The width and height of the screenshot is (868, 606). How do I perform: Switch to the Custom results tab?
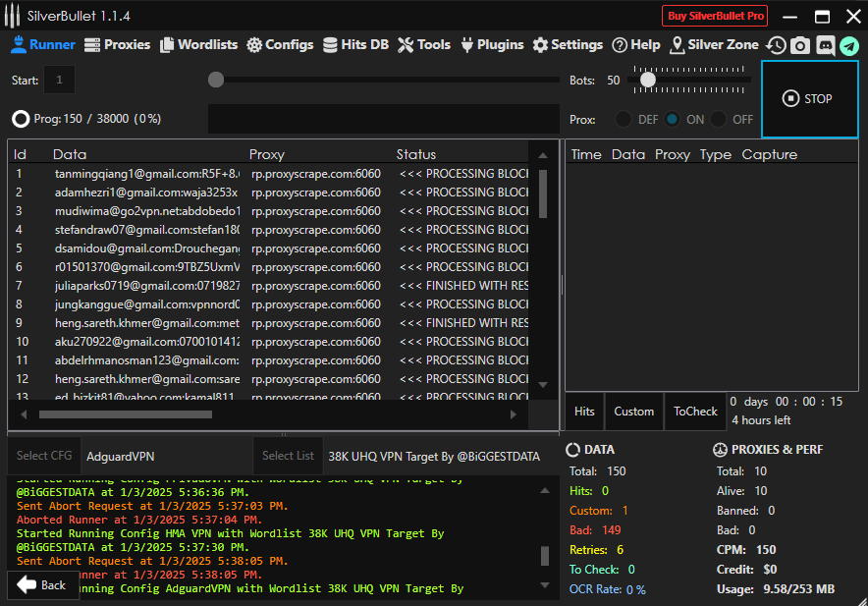633,412
